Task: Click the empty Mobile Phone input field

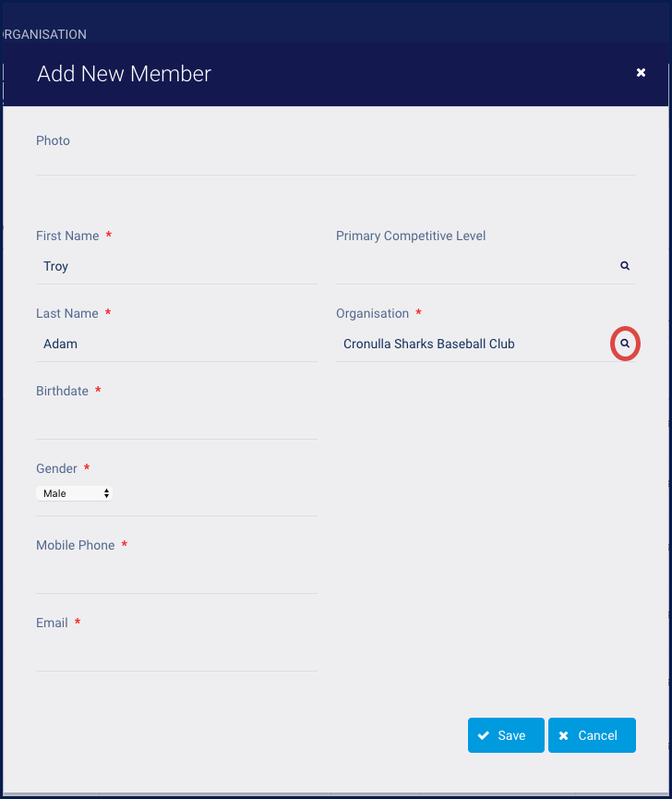Action: click(x=175, y=576)
